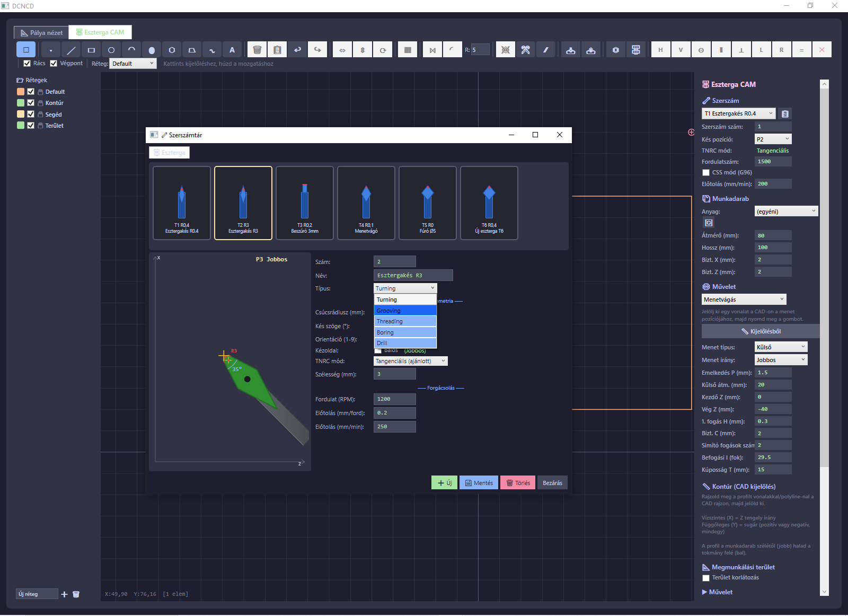This screenshot has height=616, width=848.
Task: Click the Terület layer color swatch
Action: coord(21,126)
